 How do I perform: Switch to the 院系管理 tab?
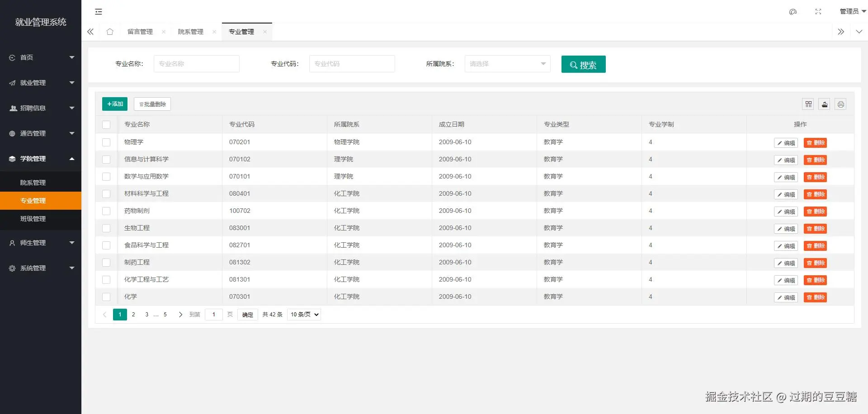click(x=191, y=32)
